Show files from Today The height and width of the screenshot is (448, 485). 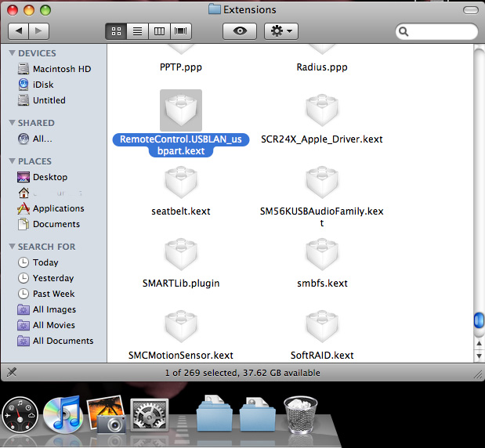[x=38, y=262]
